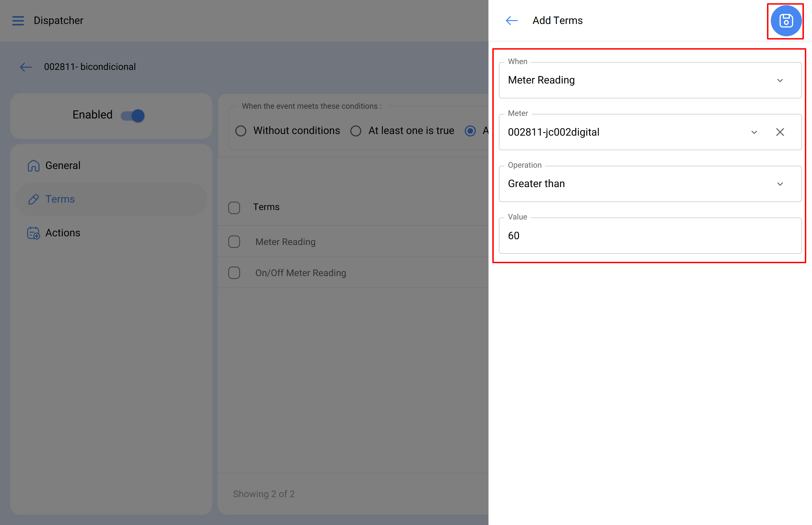This screenshot has width=812, height=525.
Task: Switch to the General section
Action: [63, 166]
